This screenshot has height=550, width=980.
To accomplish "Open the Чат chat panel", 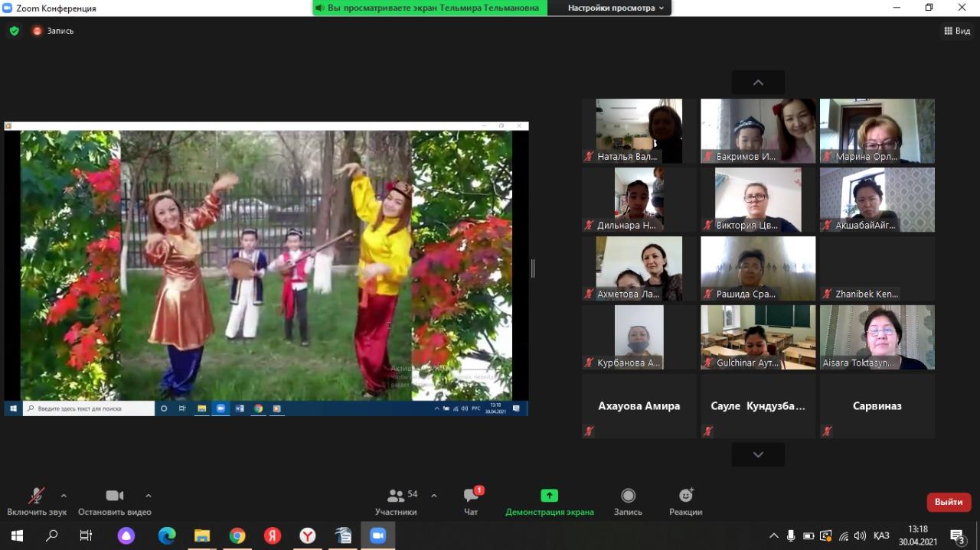I will coord(471,501).
